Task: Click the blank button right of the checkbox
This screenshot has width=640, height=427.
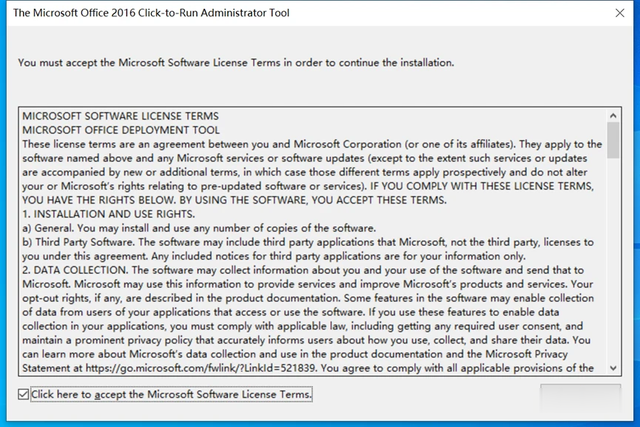Action: coord(580,396)
